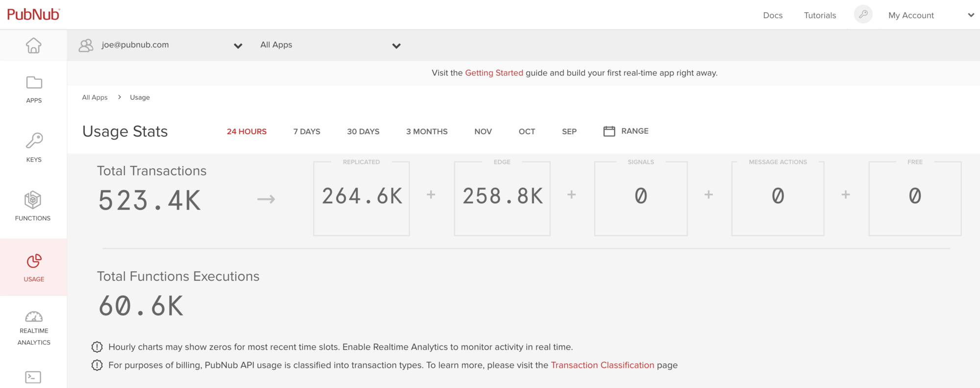Screen dimensions: 980x388
Task: Select the 3 MONTHS time range
Action: (x=426, y=131)
